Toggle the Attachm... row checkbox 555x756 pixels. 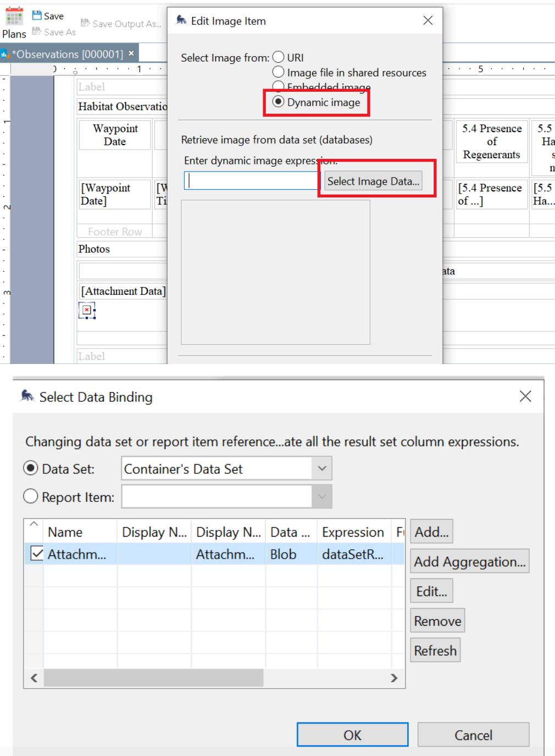coord(36,554)
